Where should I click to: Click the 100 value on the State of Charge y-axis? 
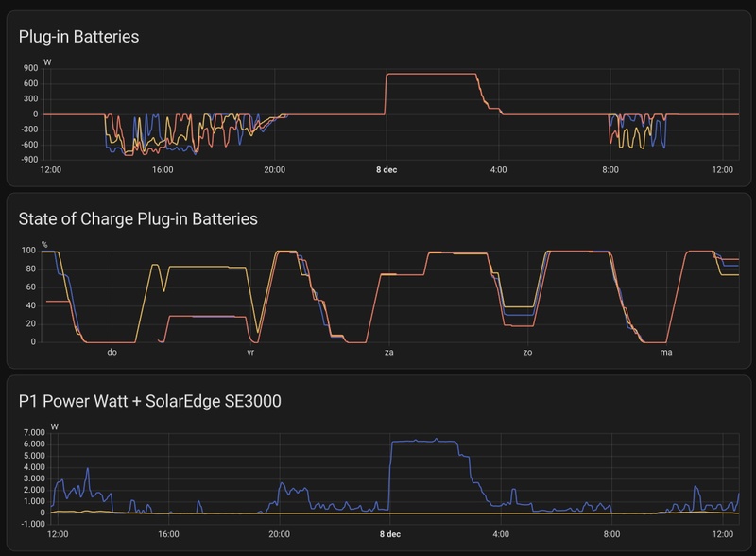(x=28, y=251)
